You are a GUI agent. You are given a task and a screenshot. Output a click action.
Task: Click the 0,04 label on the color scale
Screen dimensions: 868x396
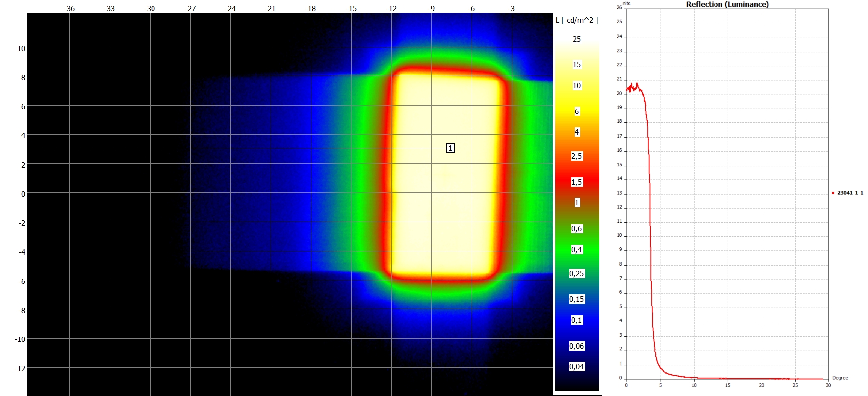(577, 367)
